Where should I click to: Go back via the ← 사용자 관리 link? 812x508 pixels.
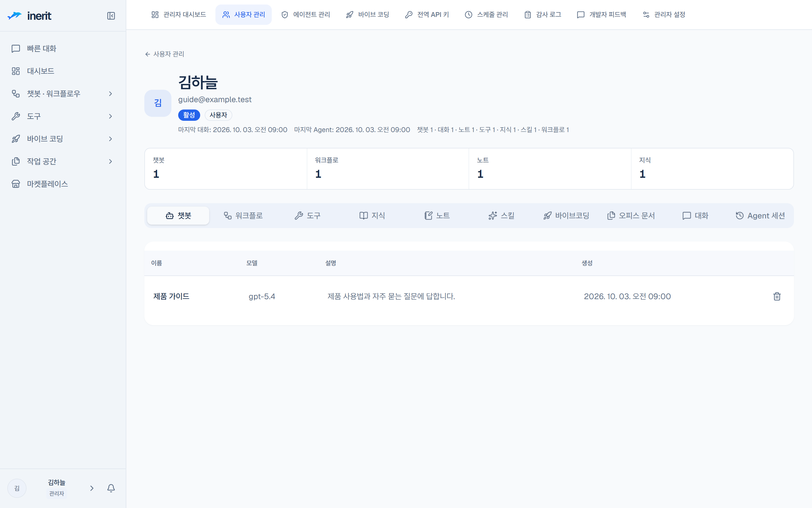click(164, 54)
